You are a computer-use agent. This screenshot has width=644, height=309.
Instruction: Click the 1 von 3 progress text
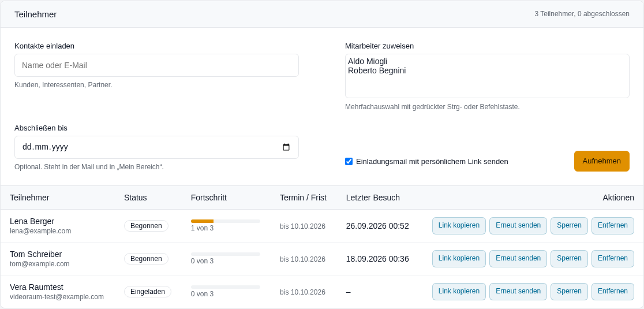click(202, 228)
